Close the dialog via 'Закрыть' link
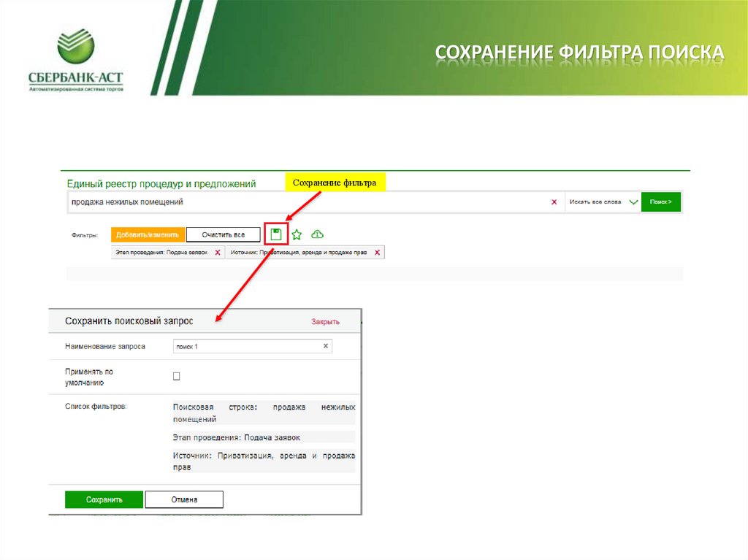Screen dimensions: 748x560 click(325, 321)
